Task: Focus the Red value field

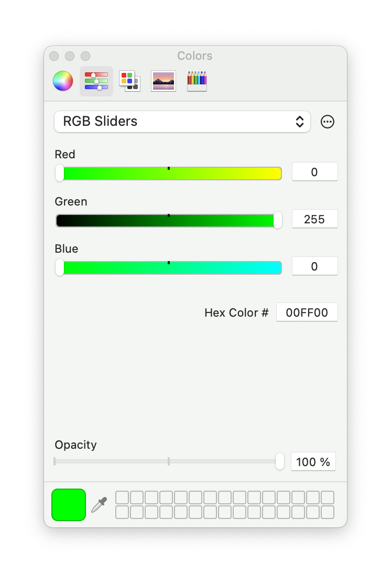Action: pos(314,172)
